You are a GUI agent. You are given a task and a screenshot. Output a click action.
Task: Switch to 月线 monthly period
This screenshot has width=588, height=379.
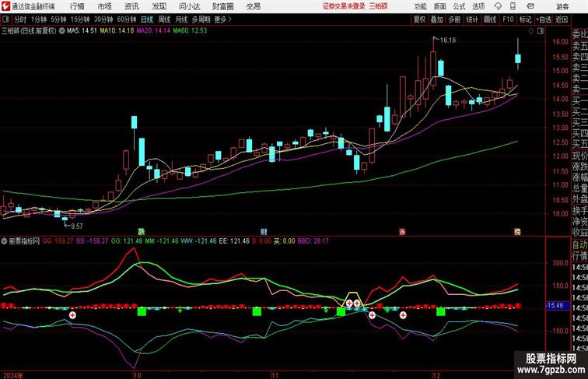181,19
